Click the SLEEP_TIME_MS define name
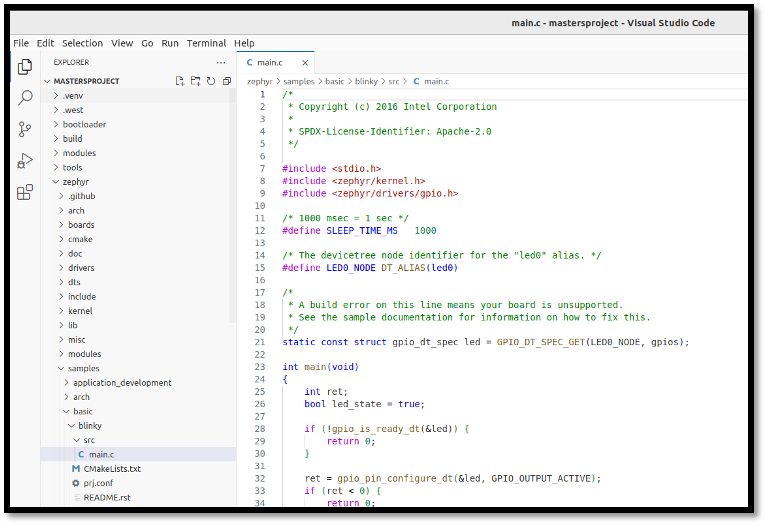The height and width of the screenshot is (526, 768). (362, 231)
